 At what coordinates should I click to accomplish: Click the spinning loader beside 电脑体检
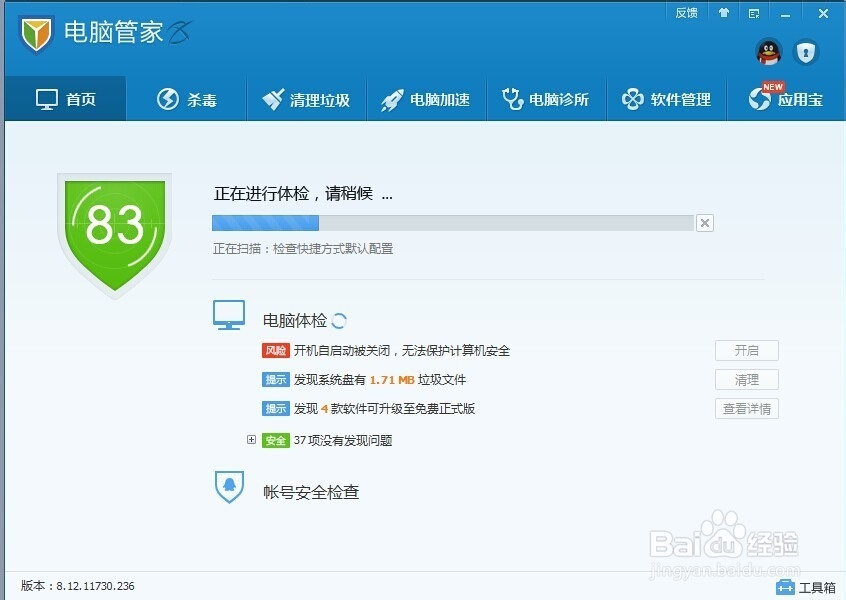point(339,321)
